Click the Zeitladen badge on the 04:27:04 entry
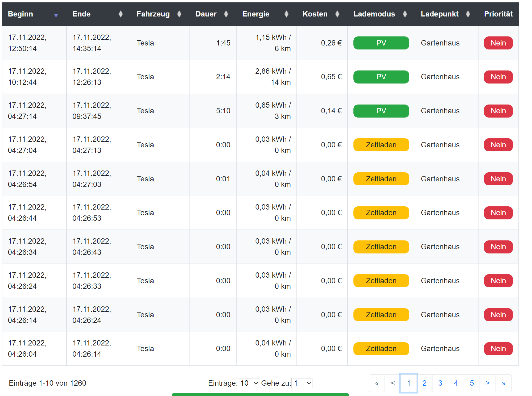The width and height of the screenshot is (532, 396). click(x=381, y=145)
